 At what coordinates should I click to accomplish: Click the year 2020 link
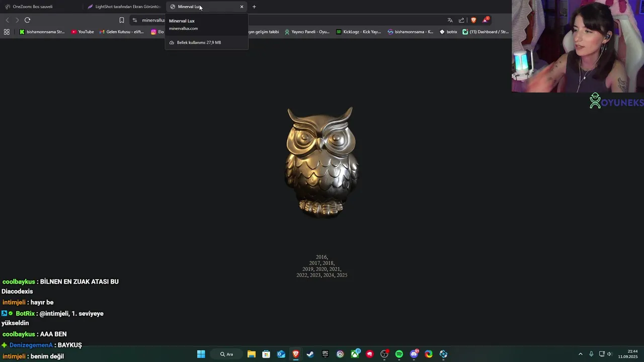coord(321,269)
